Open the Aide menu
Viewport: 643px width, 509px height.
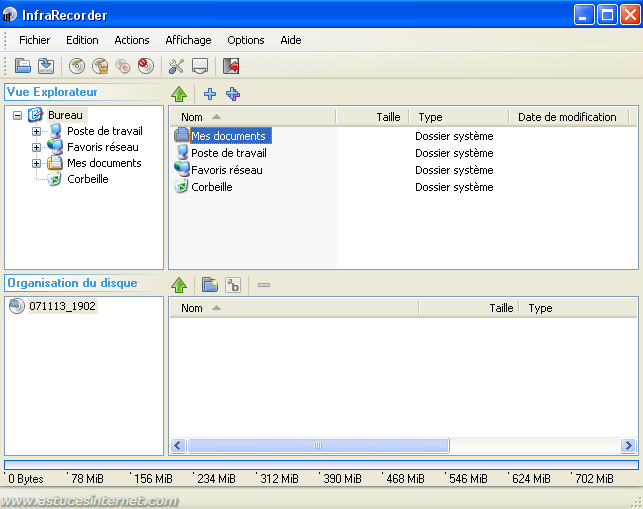pos(291,40)
